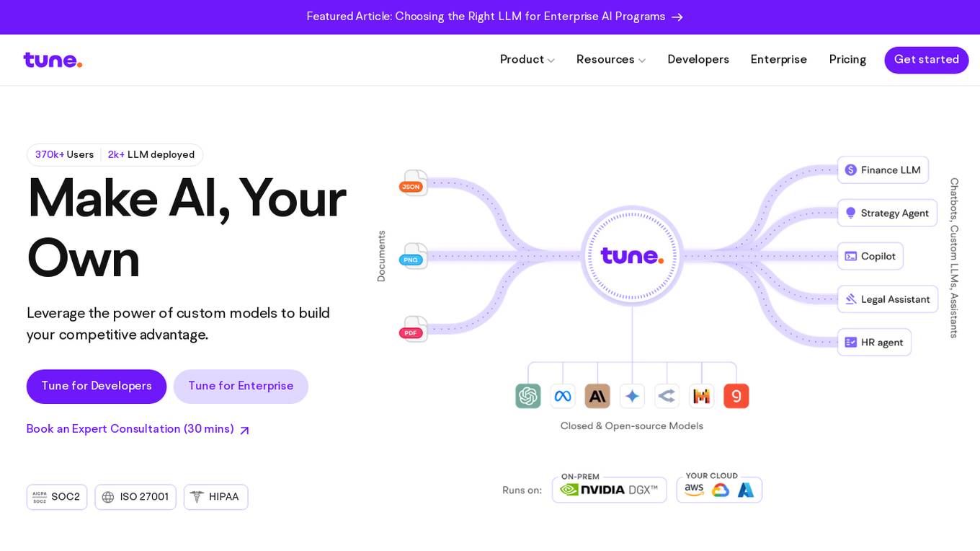
Task: Click the Finance LLM dollar icon
Action: 851,170
